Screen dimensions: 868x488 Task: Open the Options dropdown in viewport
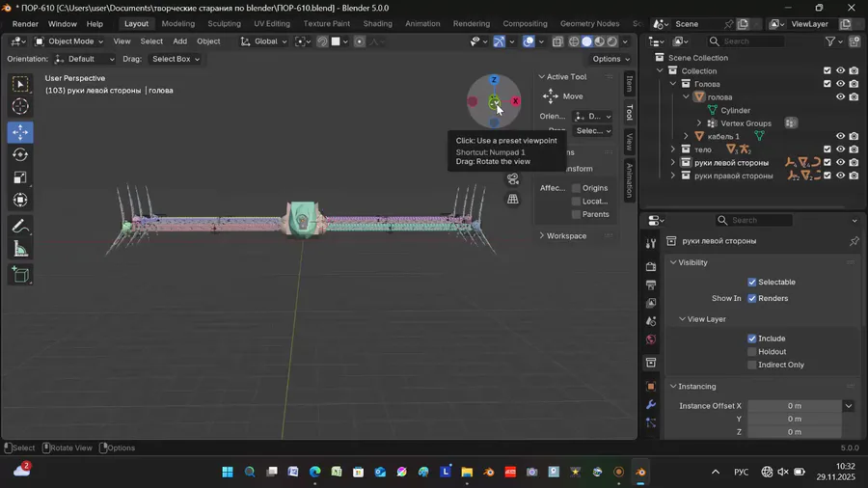tap(611, 59)
